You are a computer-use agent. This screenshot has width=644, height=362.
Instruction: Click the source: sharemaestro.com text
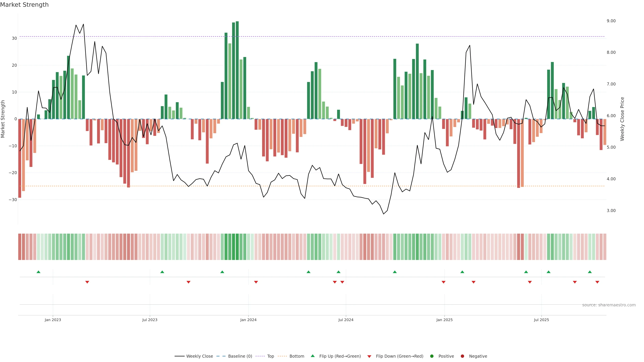(609, 305)
